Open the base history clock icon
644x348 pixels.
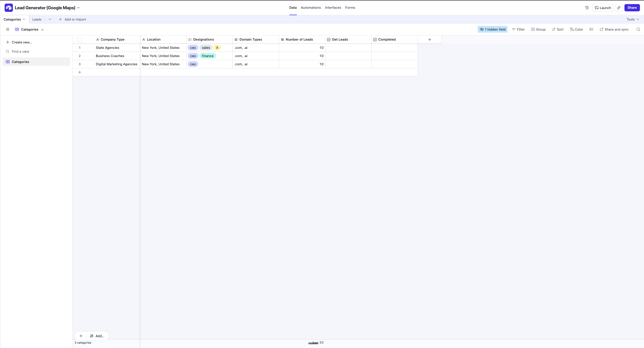(x=587, y=8)
